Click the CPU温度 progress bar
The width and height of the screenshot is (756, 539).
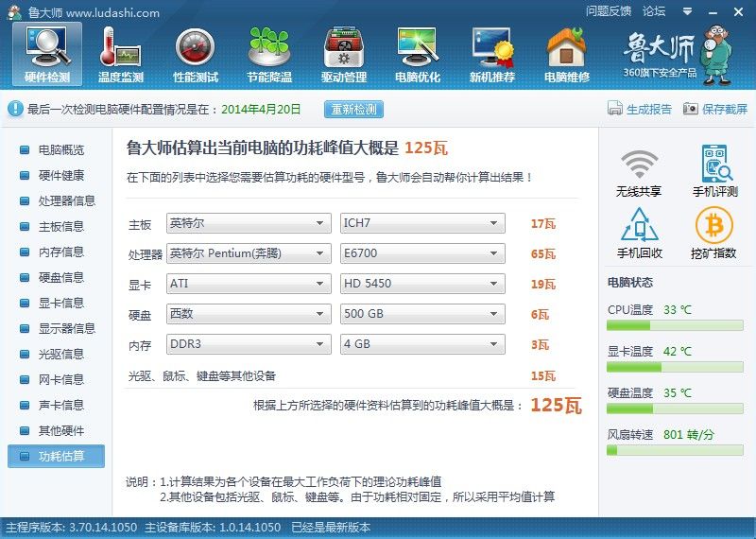[x=675, y=325]
